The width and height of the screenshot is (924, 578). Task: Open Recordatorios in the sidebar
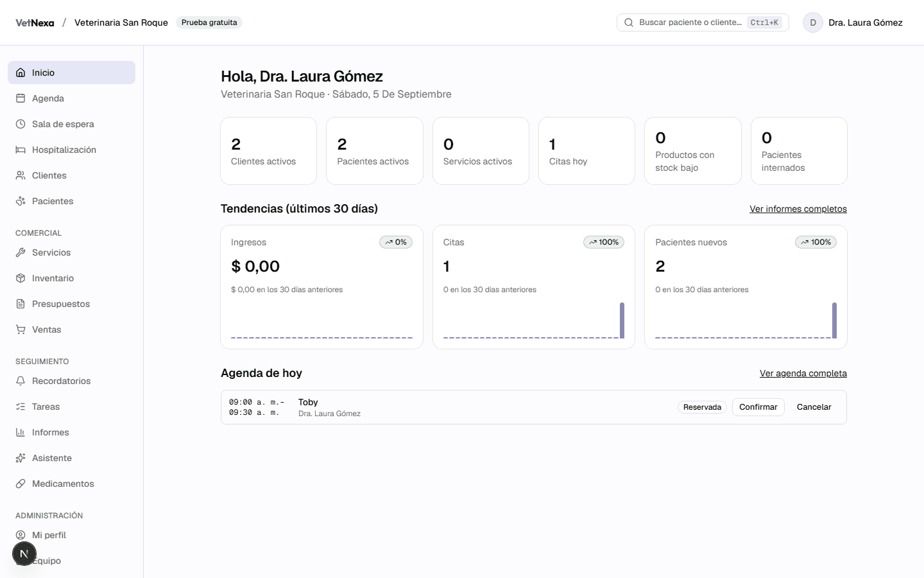[71, 381]
